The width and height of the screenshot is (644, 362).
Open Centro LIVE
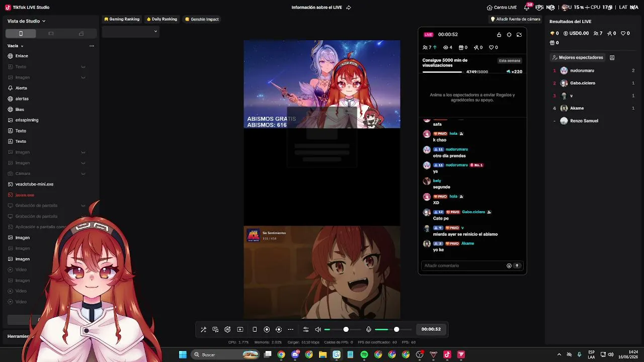click(502, 8)
